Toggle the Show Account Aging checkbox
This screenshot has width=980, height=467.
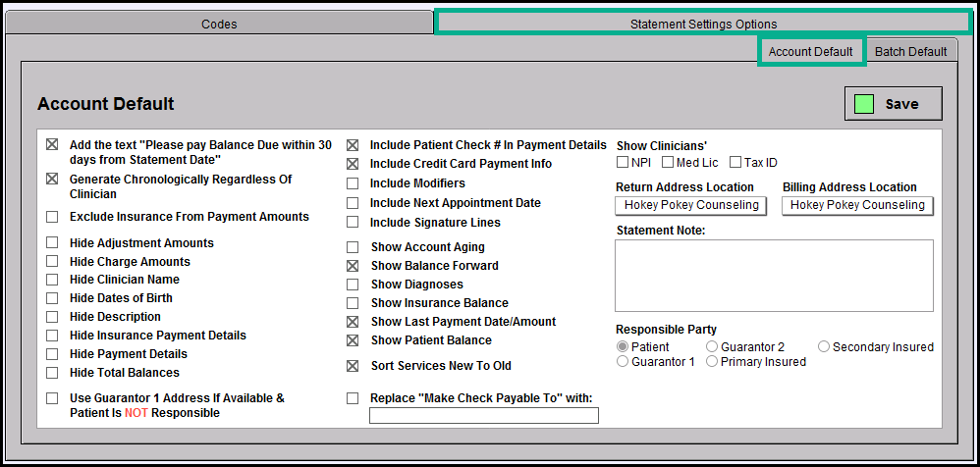coord(353,247)
